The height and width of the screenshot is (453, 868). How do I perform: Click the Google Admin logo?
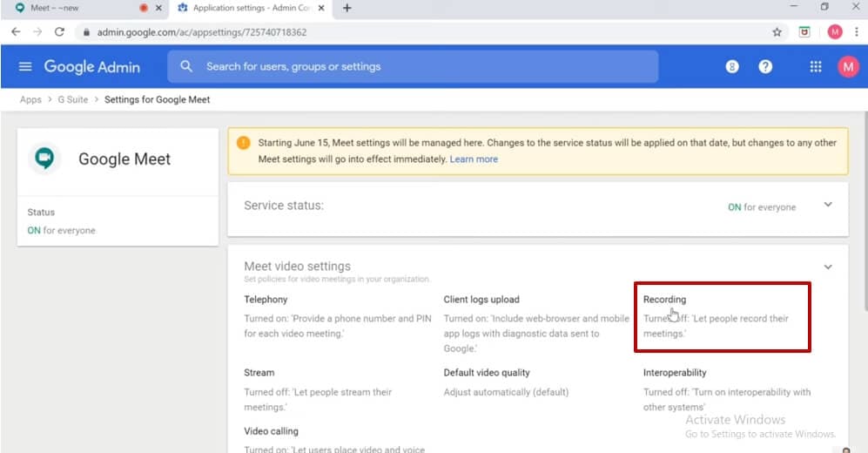click(x=91, y=67)
